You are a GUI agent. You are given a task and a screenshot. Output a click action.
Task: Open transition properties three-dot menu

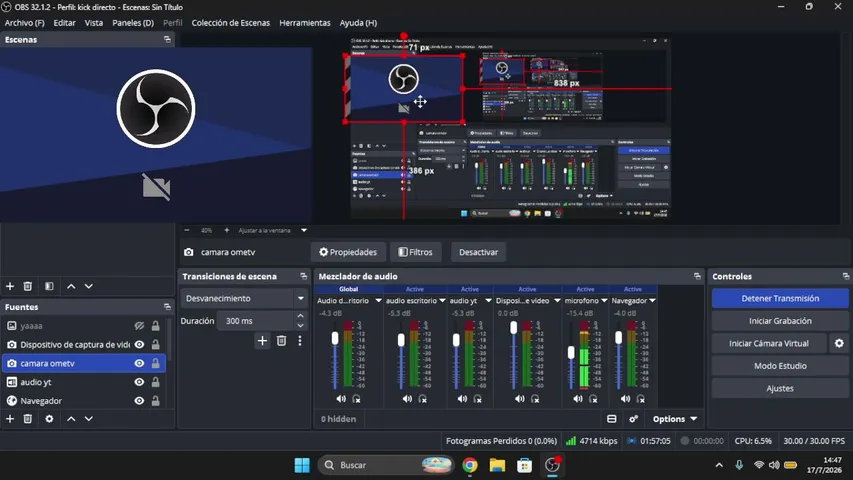click(x=300, y=341)
